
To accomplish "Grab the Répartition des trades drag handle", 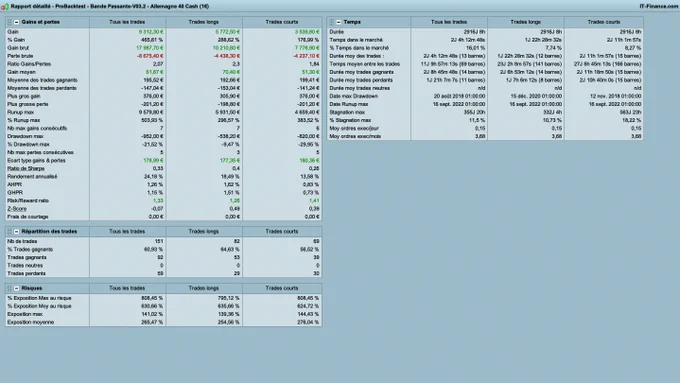I will tap(10, 232).
